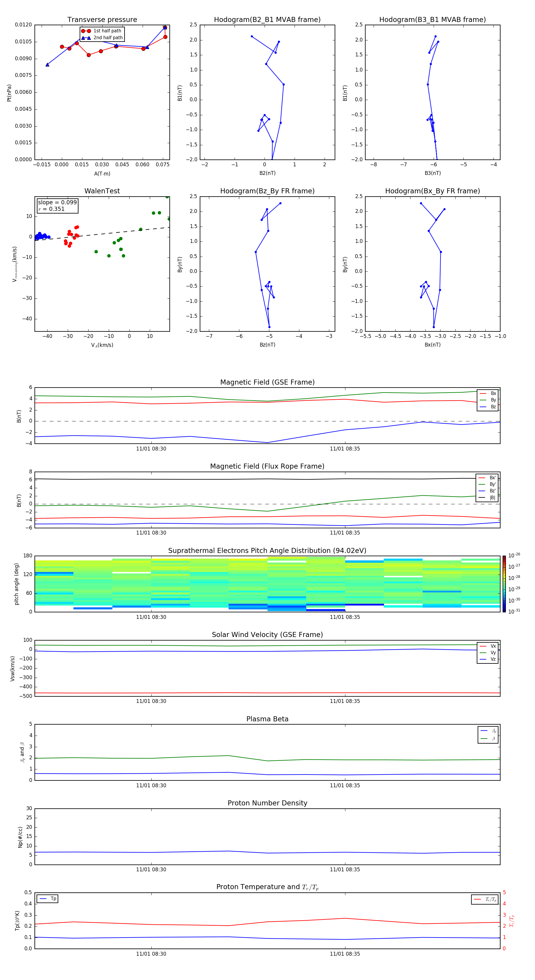Click the 'Hodogram(B2_B1 MVAB frame)' title
Image resolution: width=535 pixels, height=980 pixels.
(267, 19)
